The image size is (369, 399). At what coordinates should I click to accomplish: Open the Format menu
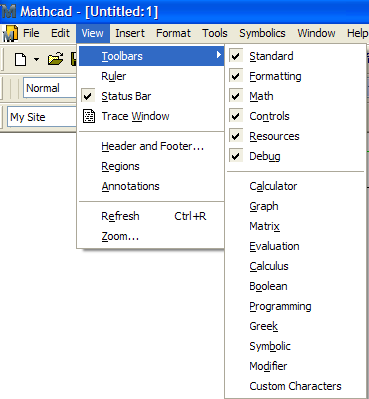tap(173, 33)
